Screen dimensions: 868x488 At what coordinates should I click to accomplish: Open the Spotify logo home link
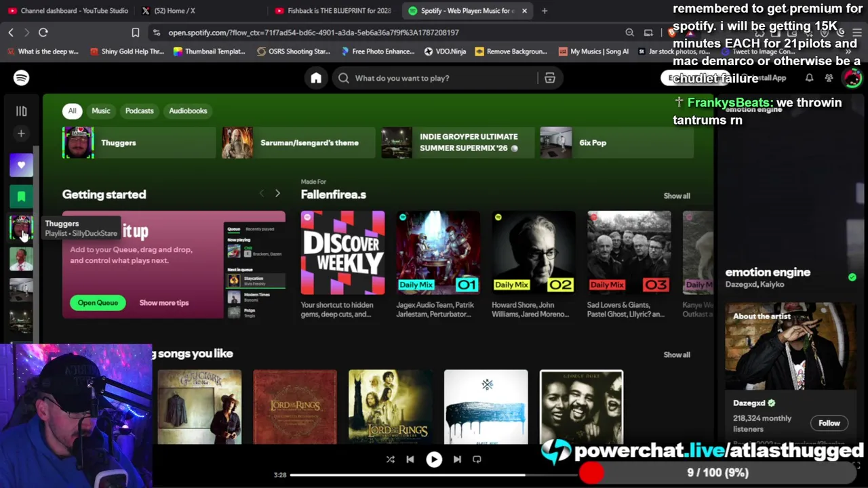click(x=21, y=78)
